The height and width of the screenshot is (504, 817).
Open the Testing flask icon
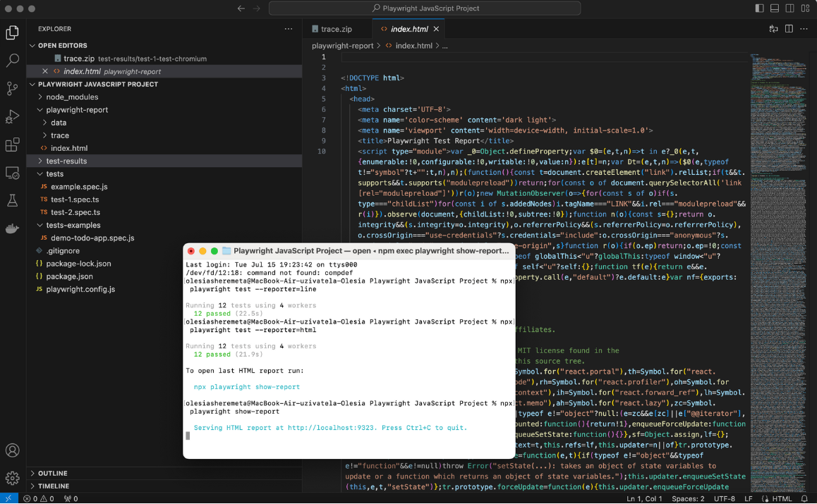12,201
